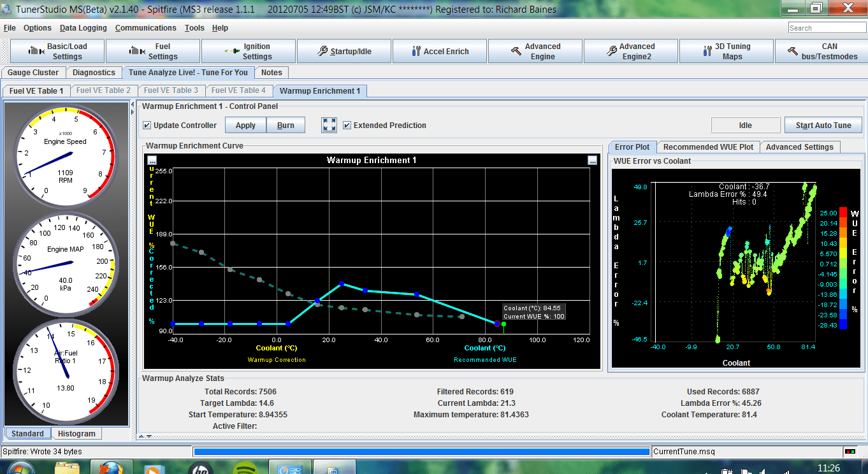This screenshot has width=868, height=474.
Task: Select the Fuel VE Table 3 tab
Action: pos(171,90)
